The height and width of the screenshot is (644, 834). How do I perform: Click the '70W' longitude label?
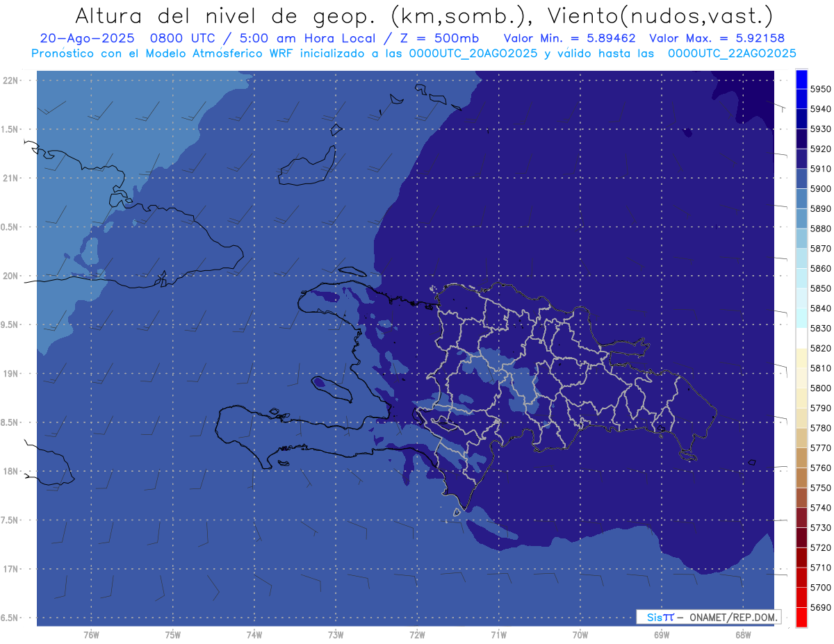[x=580, y=634]
